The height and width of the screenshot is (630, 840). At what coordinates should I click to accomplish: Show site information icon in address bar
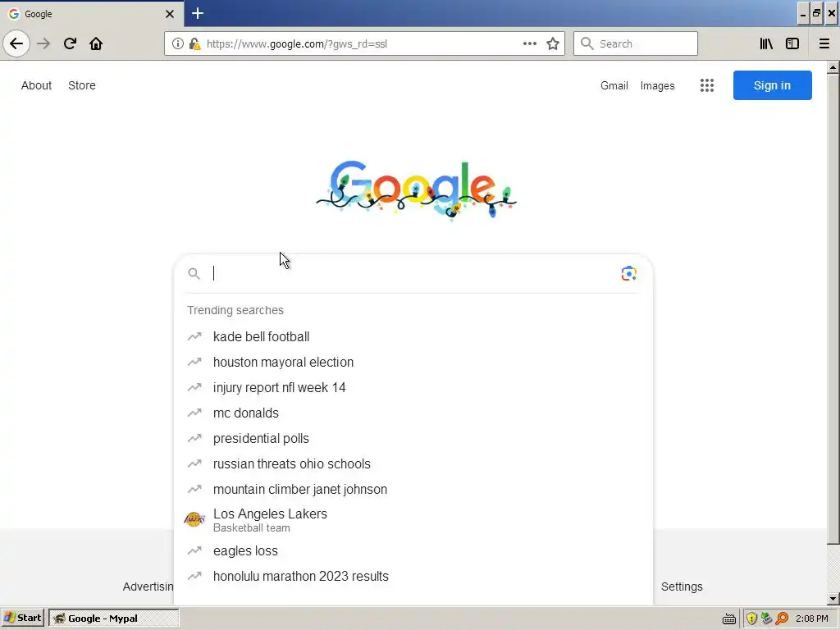pyautogui.click(x=178, y=43)
